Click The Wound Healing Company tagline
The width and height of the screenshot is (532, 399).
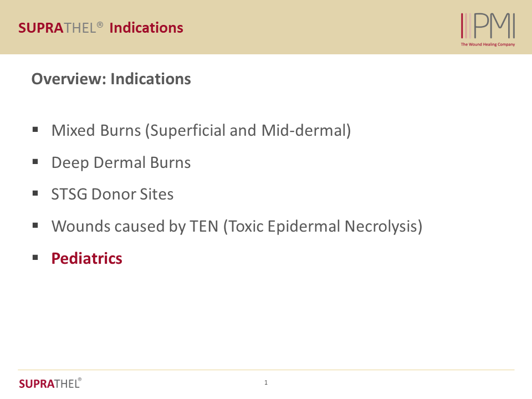click(x=488, y=44)
